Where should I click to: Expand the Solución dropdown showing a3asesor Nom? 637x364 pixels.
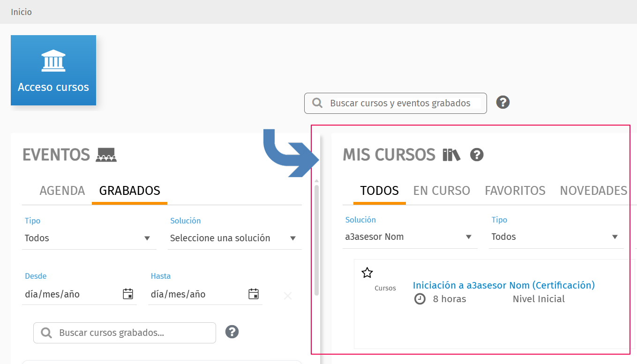(x=410, y=237)
